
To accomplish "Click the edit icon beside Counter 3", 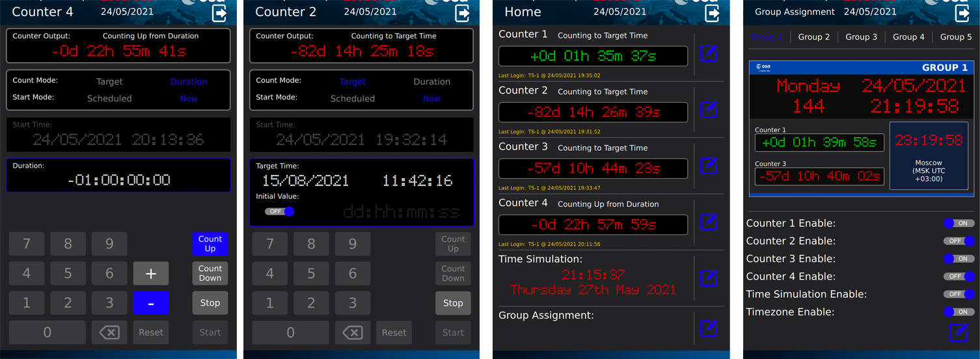I will (708, 166).
